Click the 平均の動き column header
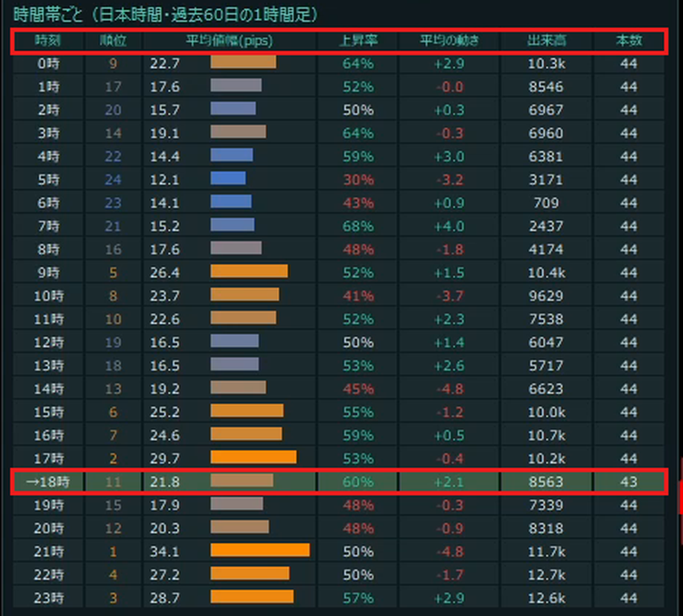 449,41
